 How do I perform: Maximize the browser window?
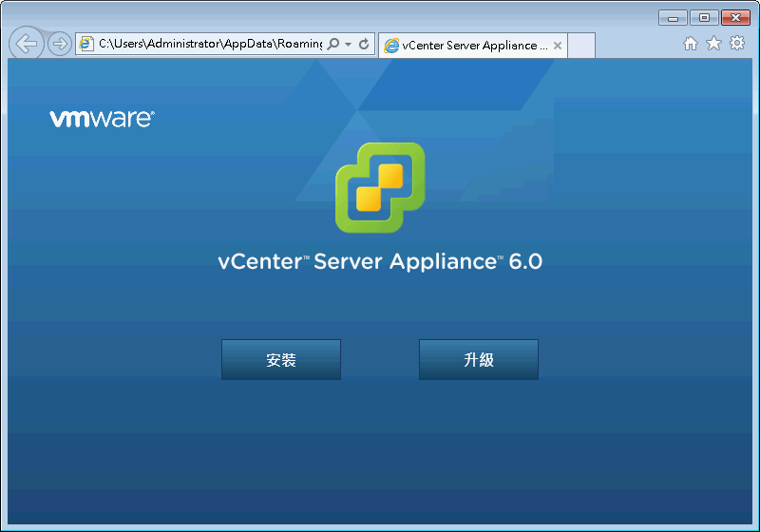[704, 18]
